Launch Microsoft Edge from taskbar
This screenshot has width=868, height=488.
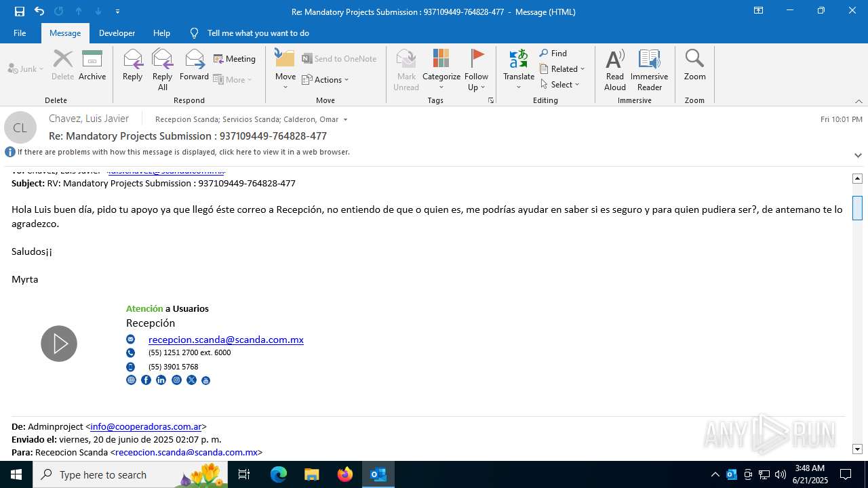tap(279, 474)
